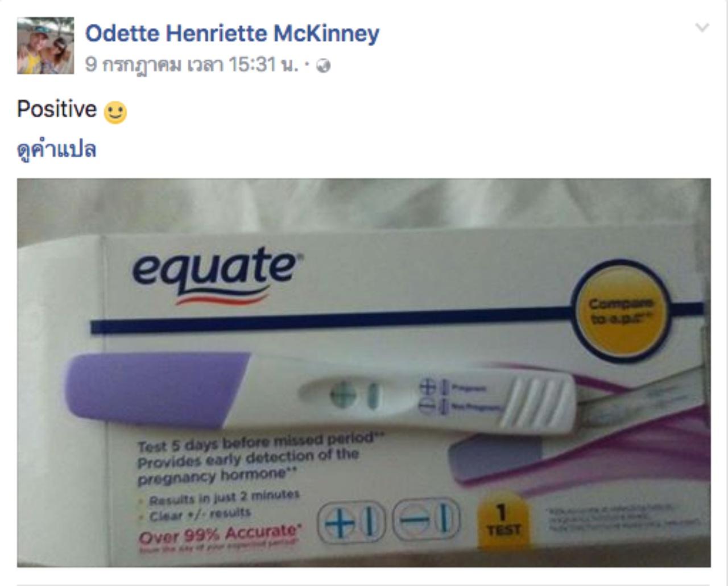Open the post timestamp 9 กรกฎาคม 15:31
This screenshot has width=728, height=586.
point(192,65)
